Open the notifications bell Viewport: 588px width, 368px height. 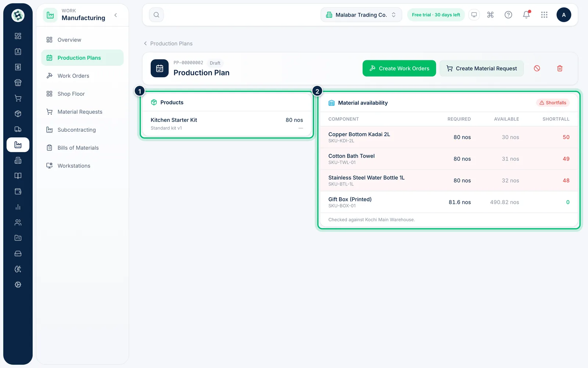[x=526, y=15]
